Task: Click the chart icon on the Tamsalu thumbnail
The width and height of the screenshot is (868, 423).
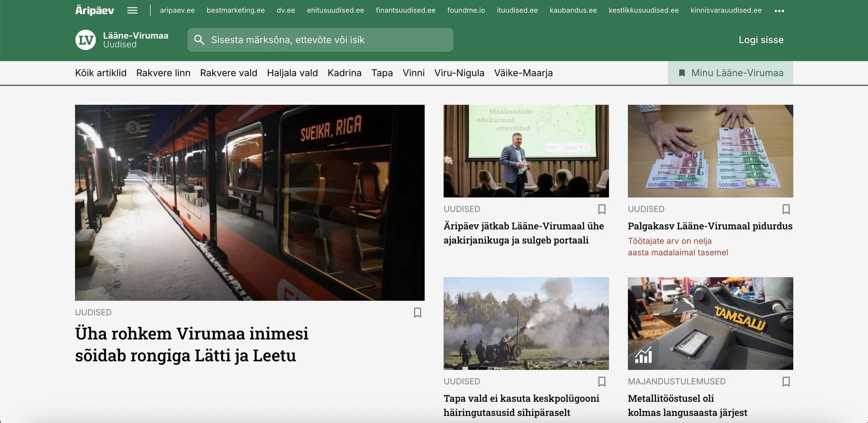Action: click(x=643, y=356)
